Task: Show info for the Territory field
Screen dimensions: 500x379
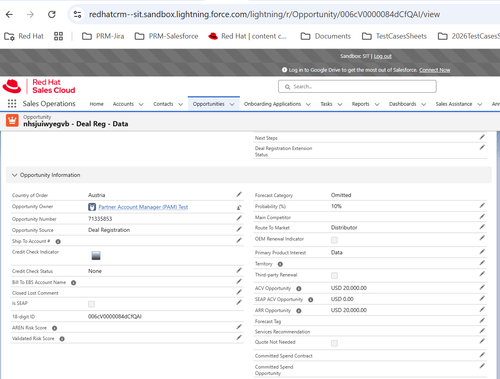Action: tap(280, 264)
